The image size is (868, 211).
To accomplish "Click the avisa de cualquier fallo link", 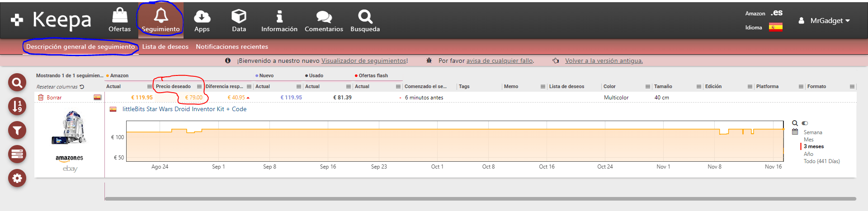I will [500, 61].
